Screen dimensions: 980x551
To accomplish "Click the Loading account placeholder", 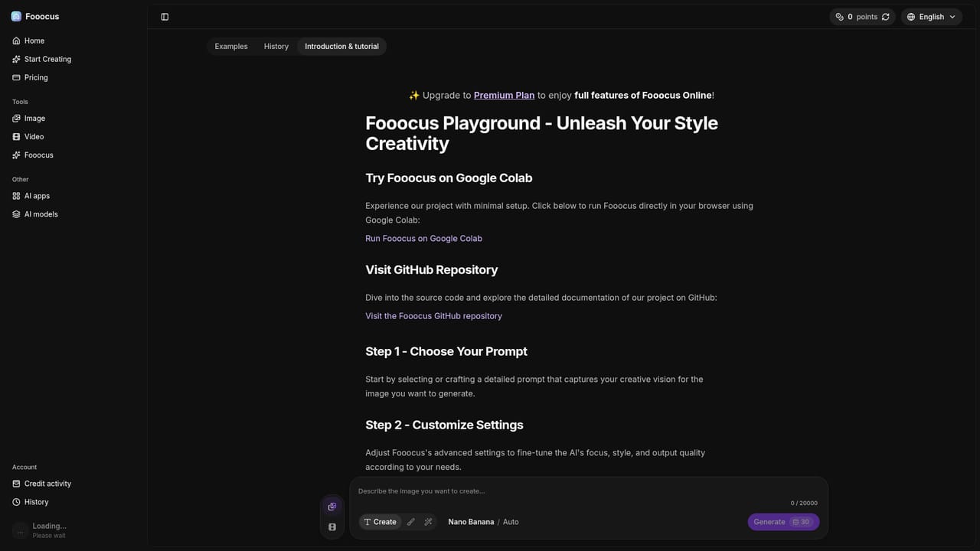I will click(73, 530).
